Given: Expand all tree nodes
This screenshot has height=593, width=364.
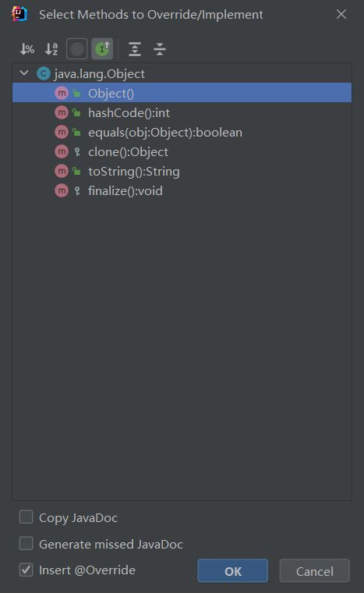Looking at the screenshot, I should coord(135,49).
